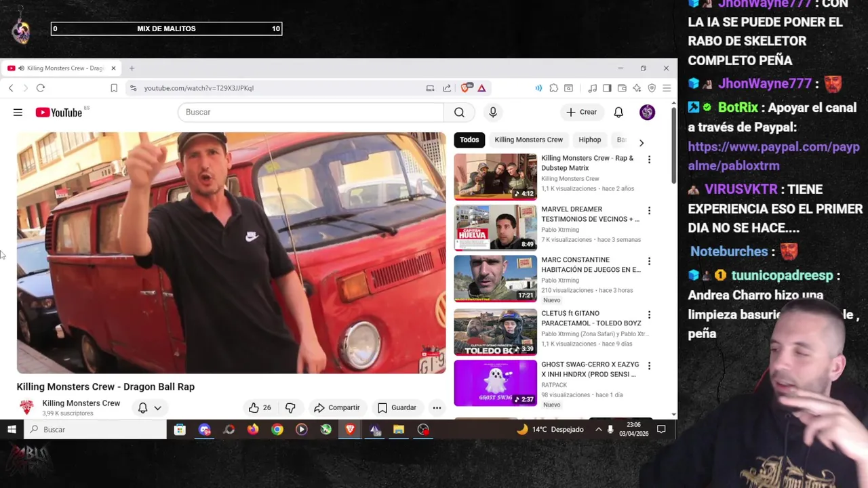Open a new browser tab
The image size is (868, 488).
132,68
